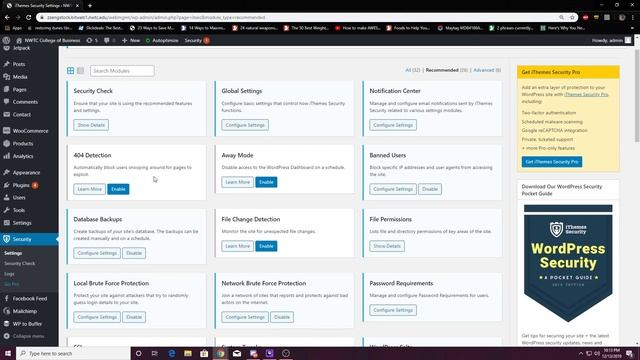
Task: Switch modules to list view
Action: point(80,71)
